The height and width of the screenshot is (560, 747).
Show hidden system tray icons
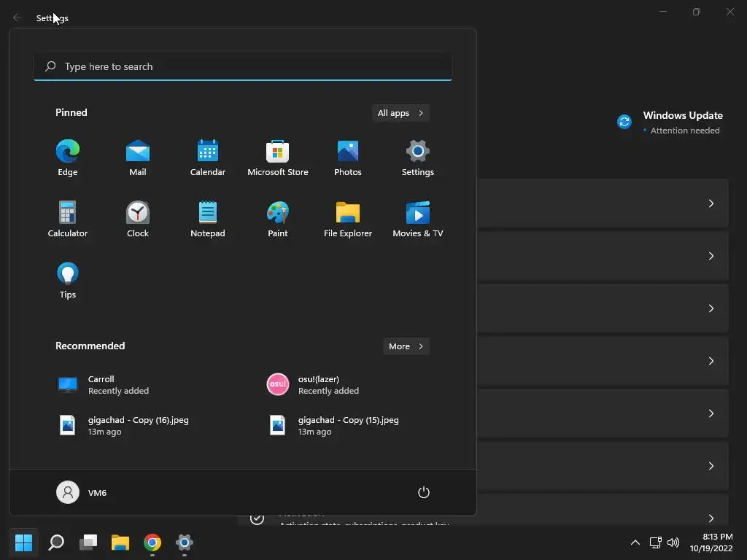pyautogui.click(x=635, y=542)
